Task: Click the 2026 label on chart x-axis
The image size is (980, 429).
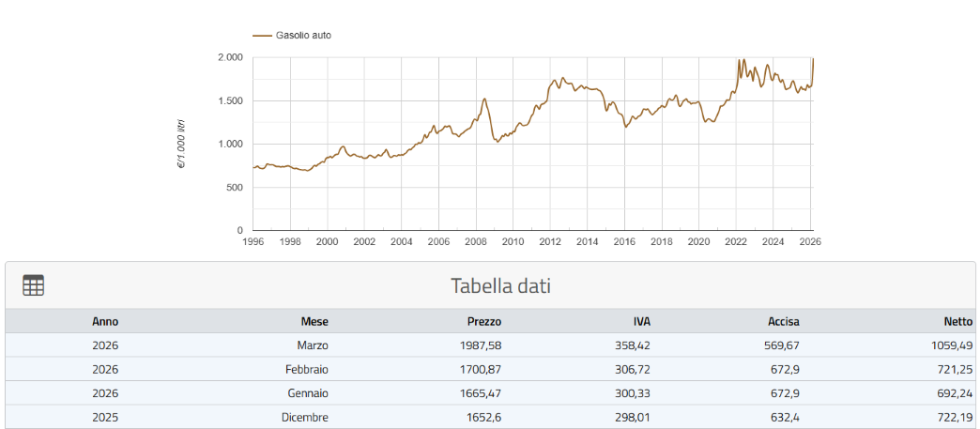Action: pyautogui.click(x=810, y=241)
